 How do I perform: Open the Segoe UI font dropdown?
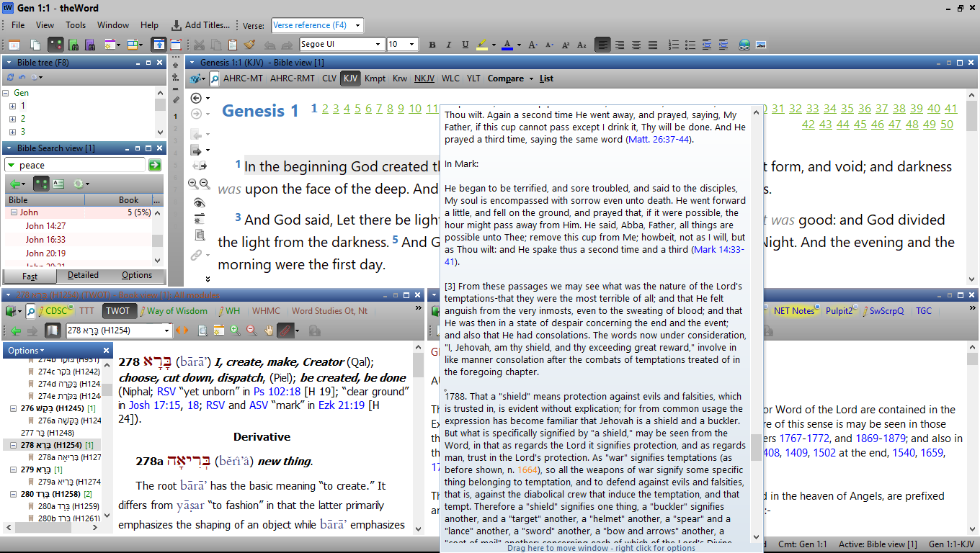click(x=378, y=45)
